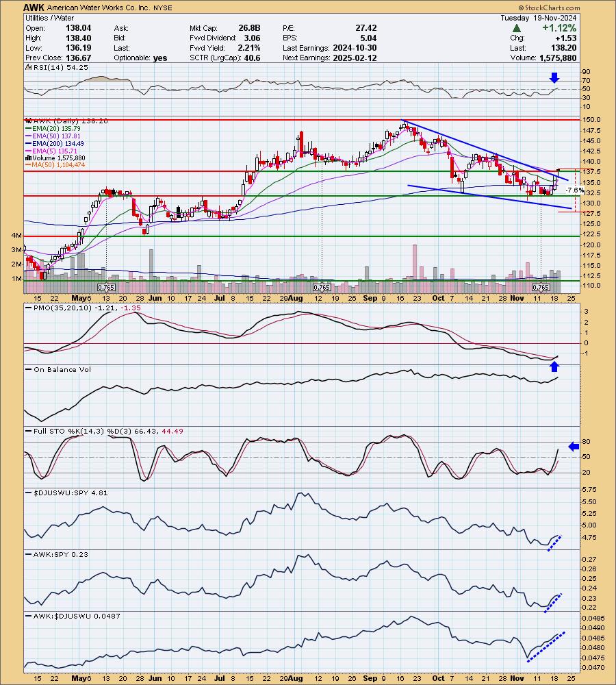Click the Fwd Dividend value 3.06

(x=253, y=38)
